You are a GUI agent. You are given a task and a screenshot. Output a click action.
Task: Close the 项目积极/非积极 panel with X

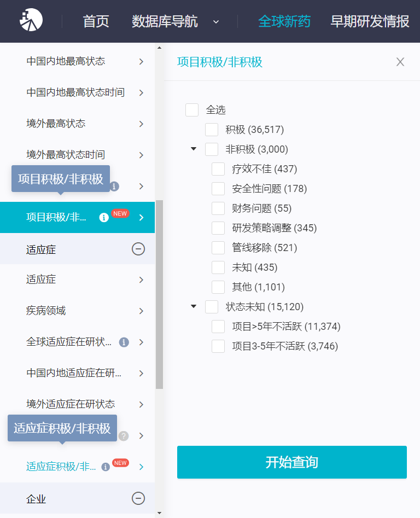tap(400, 62)
